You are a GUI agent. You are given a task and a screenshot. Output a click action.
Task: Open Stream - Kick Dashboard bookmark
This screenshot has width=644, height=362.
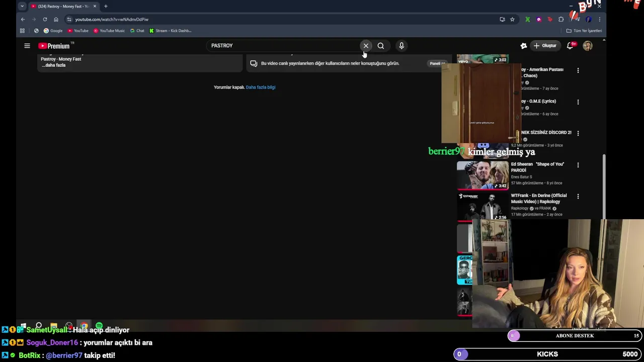pyautogui.click(x=170, y=31)
